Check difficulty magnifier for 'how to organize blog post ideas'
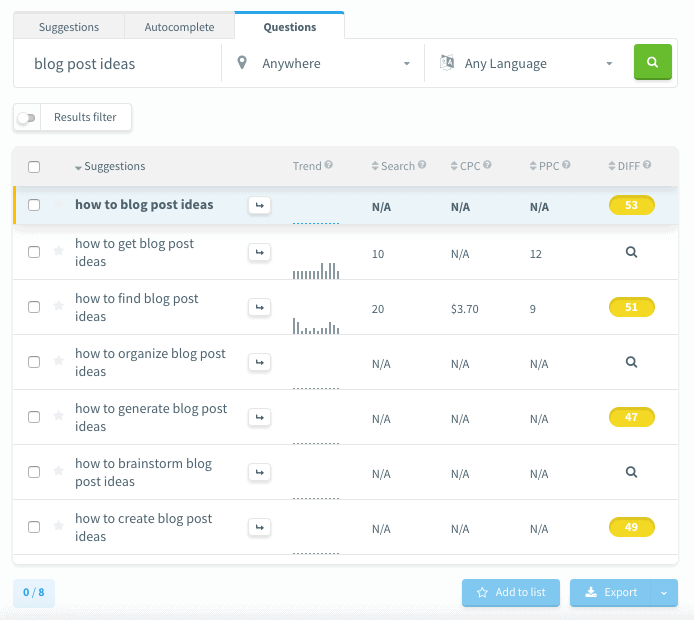Image resolution: width=694 pixels, height=620 pixels. click(631, 362)
